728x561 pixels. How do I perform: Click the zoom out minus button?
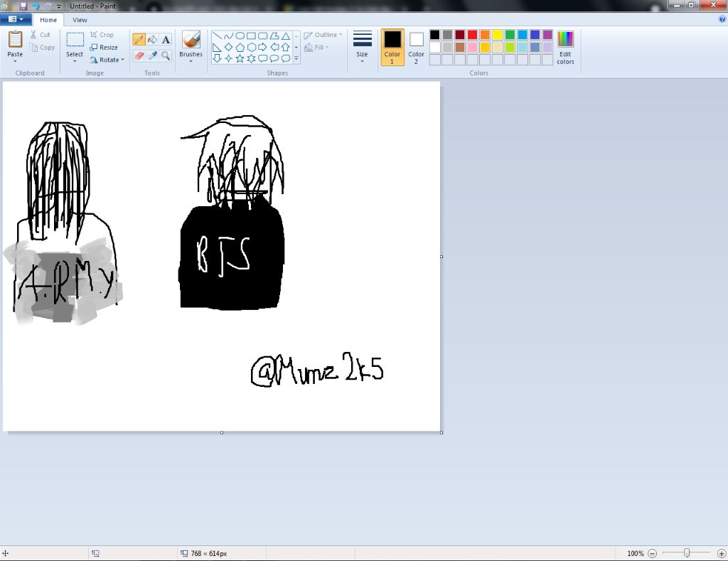653,553
